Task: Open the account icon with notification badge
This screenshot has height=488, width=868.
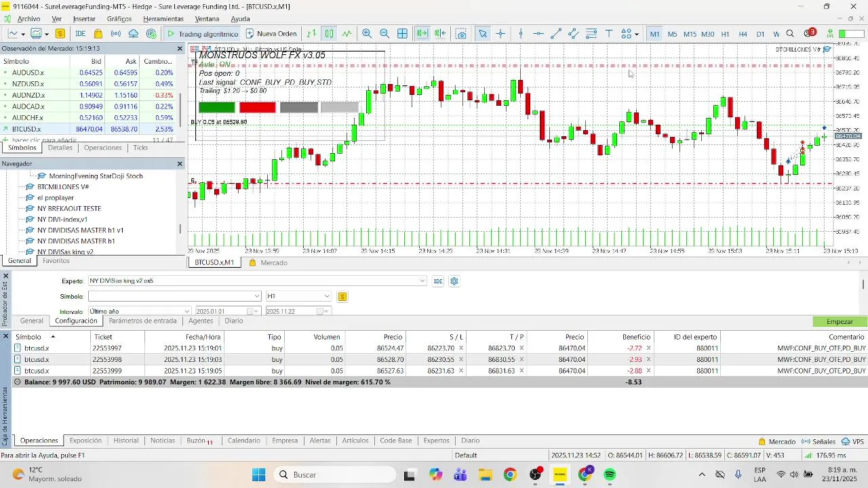Action: click(809, 33)
